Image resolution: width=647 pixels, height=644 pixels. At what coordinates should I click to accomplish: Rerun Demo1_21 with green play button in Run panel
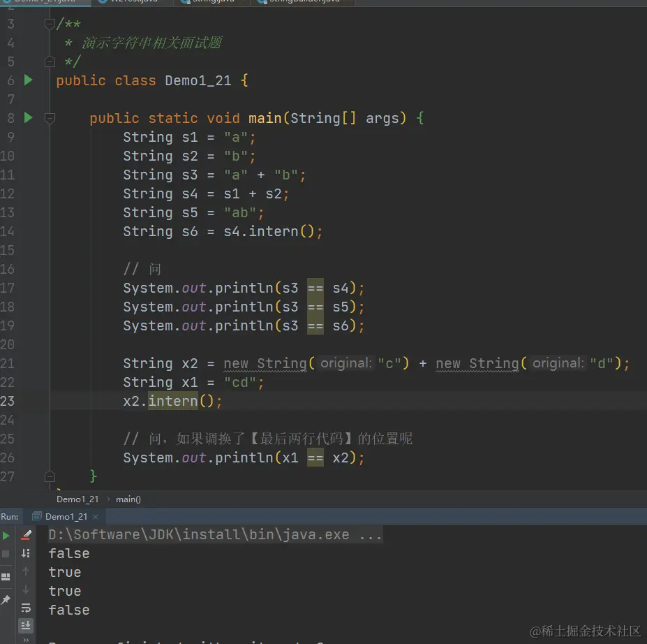(x=6, y=536)
